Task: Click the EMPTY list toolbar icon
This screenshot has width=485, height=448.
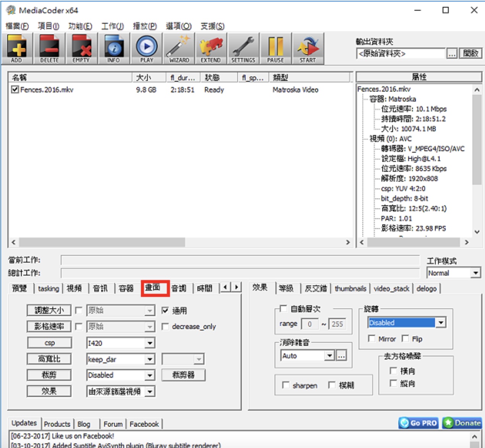Action: click(x=81, y=48)
